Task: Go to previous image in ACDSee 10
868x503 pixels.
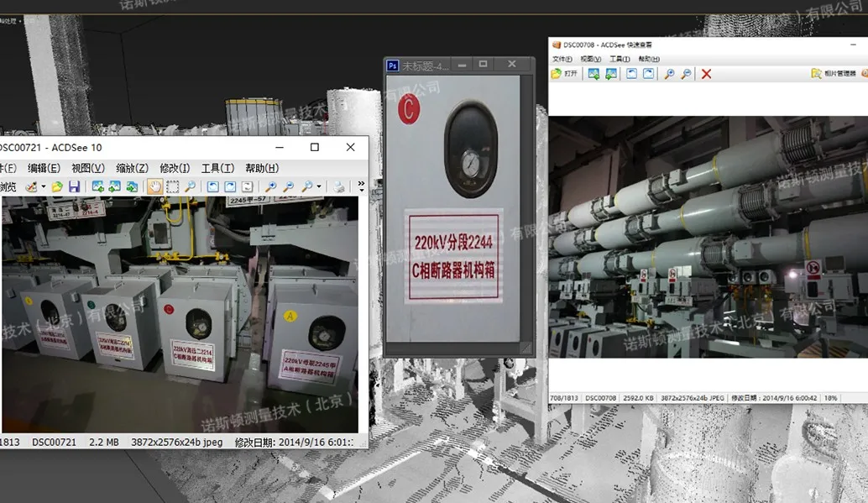Action: [x=98, y=186]
